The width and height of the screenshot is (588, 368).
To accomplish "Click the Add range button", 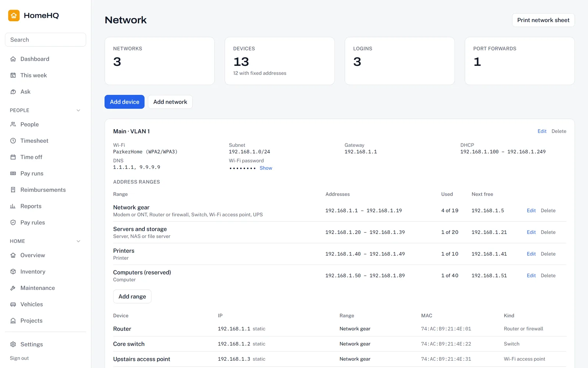I will pyautogui.click(x=132, y=297).
